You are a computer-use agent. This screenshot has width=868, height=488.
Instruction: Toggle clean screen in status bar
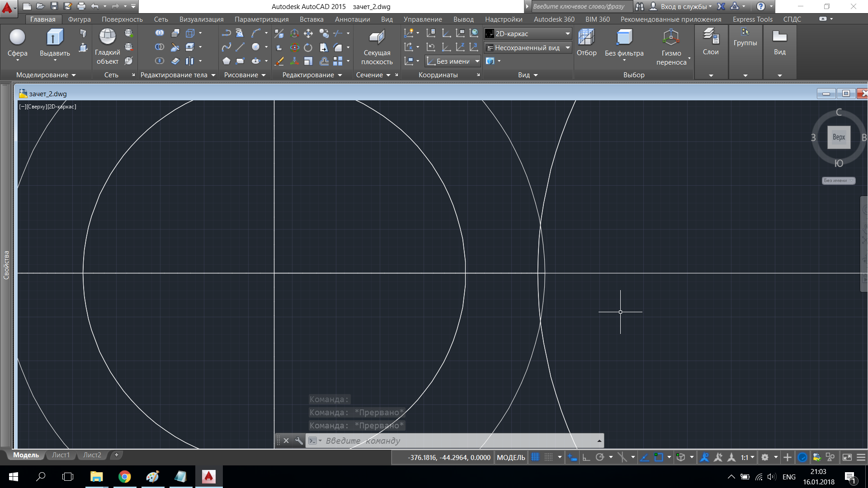[x=847, y=457]
